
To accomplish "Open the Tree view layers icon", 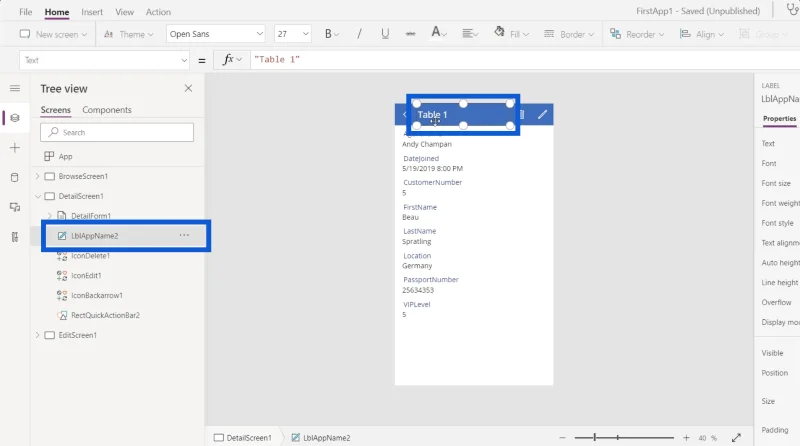I will coord(15,118).
